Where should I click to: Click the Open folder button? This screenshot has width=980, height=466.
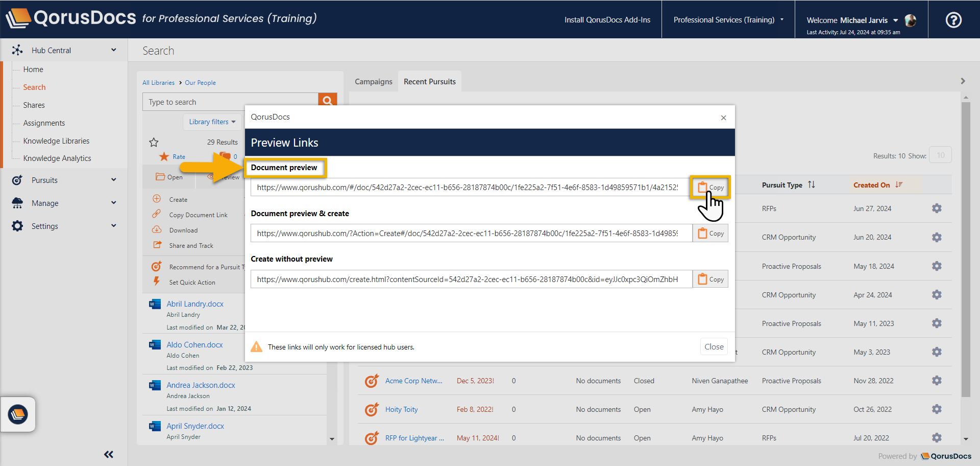pyautogui.click(x=169, y=177)
